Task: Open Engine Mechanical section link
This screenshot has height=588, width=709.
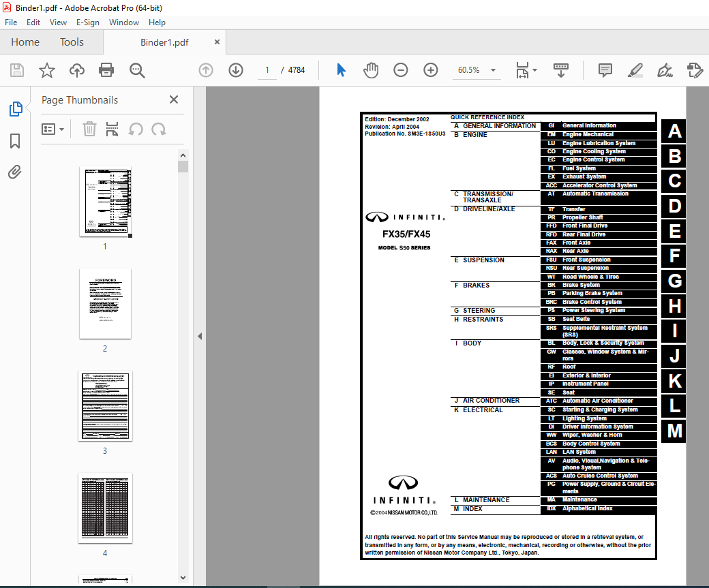Action: 599,135
